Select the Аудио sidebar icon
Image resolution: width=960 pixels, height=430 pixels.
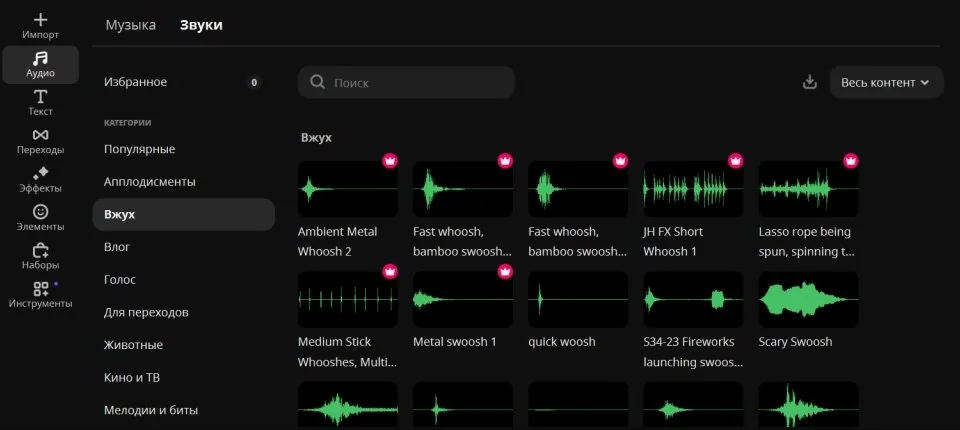tap(40, 64)
